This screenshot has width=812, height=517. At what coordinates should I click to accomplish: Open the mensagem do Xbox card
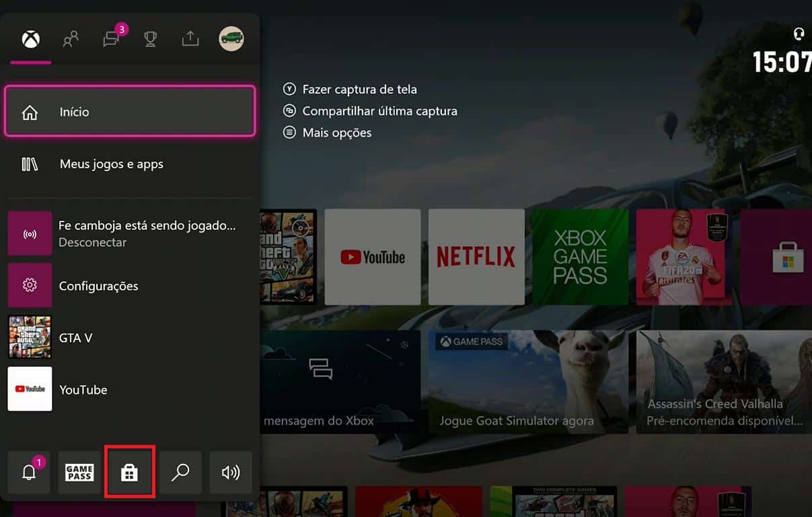tap(340, 382)
